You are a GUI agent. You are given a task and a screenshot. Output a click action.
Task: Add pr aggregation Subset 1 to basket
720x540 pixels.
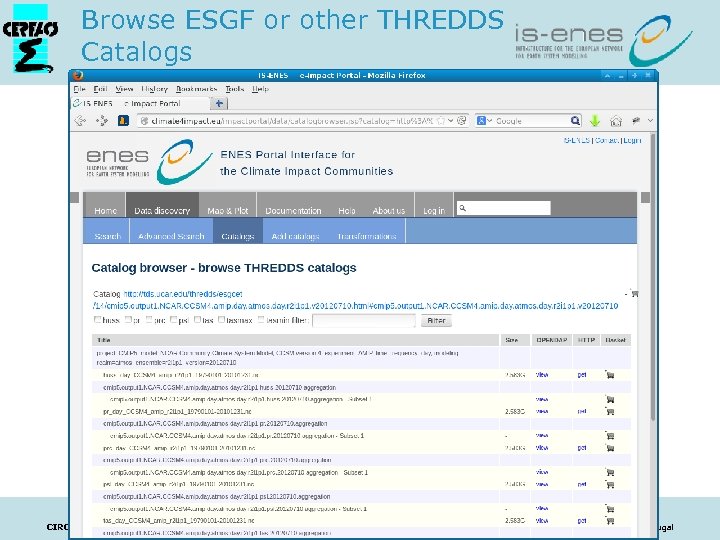pos(610,436)
